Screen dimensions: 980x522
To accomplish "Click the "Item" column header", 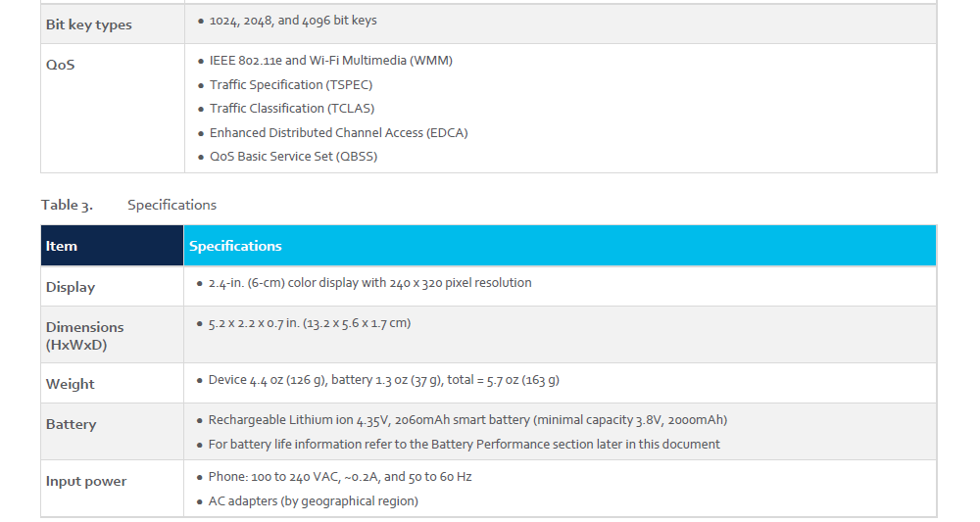I will (62, 246).
